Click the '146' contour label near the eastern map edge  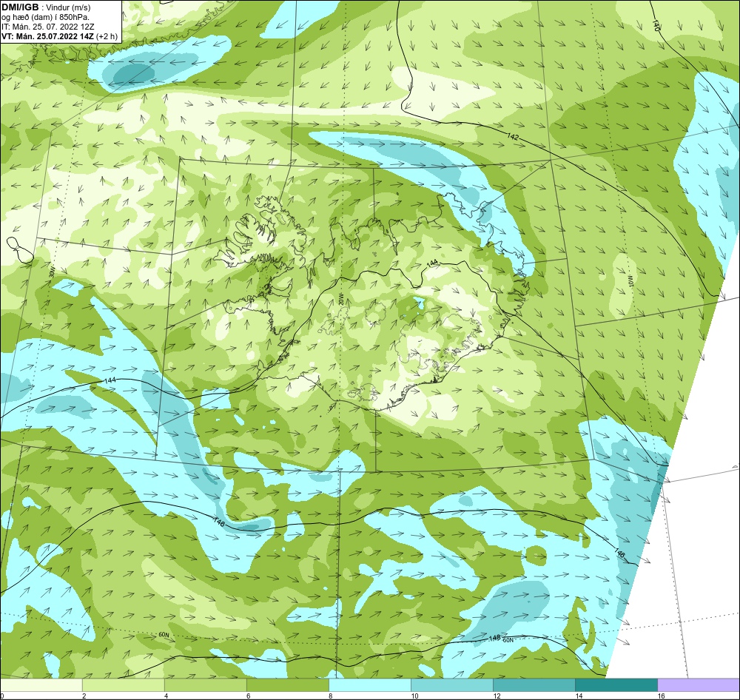coord(619,553)
